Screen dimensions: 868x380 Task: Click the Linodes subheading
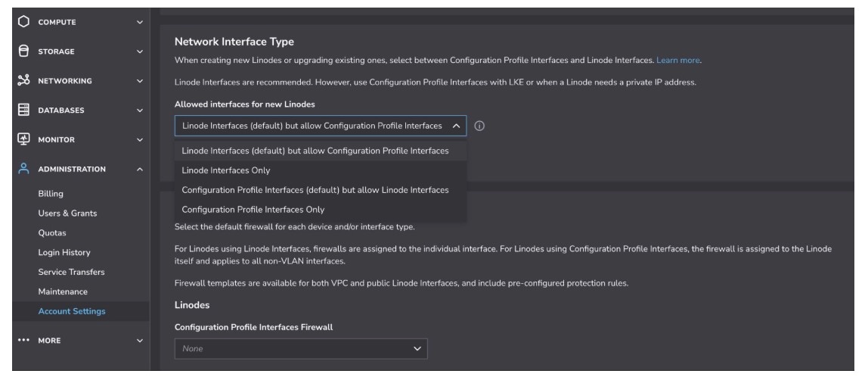tap(192, 305)
